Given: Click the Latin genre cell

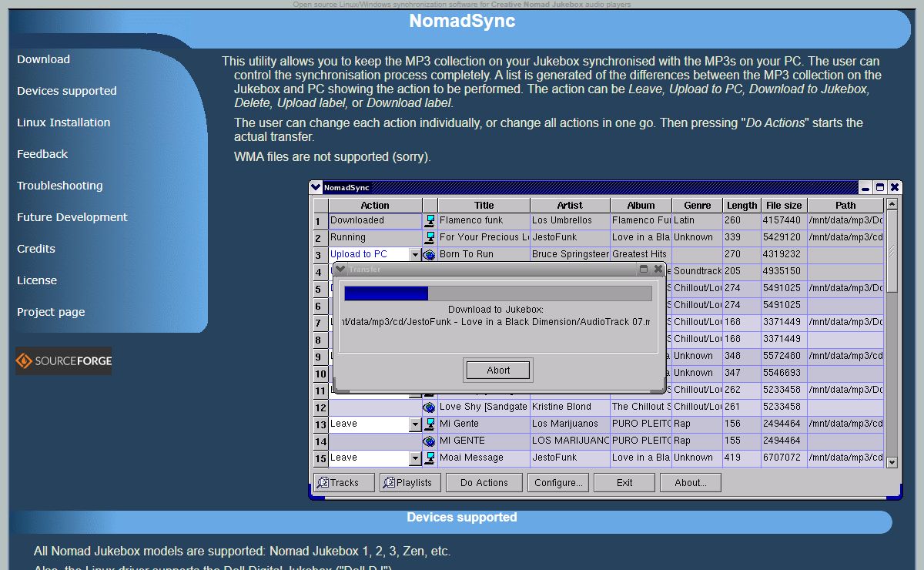Looking at the screenshot, I should pos(697,220).
